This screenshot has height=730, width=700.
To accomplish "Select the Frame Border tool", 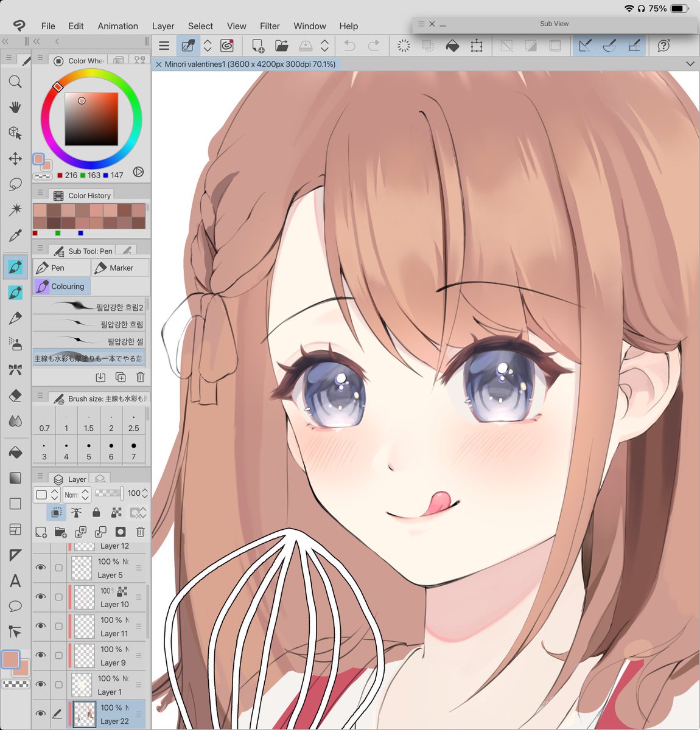I will 15,529.
